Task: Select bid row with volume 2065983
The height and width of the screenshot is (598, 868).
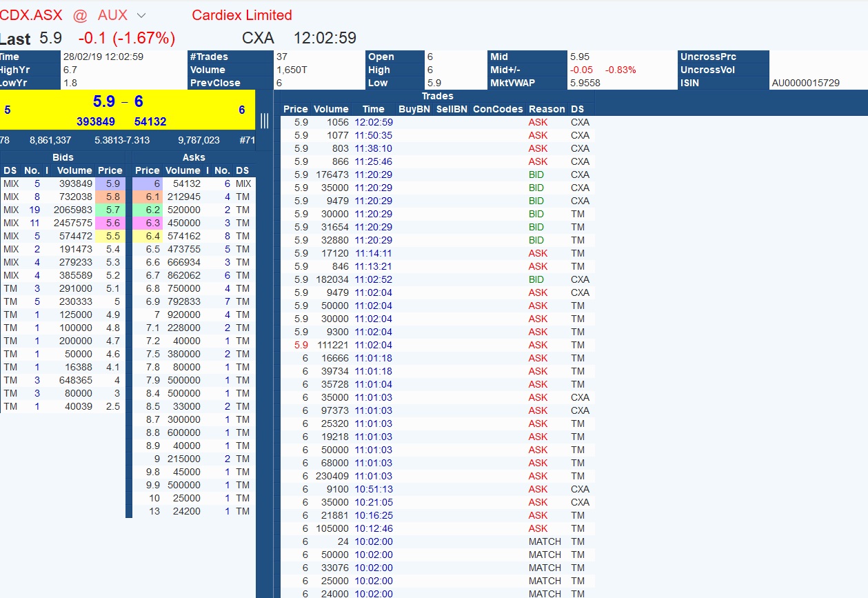Action: 63,210
